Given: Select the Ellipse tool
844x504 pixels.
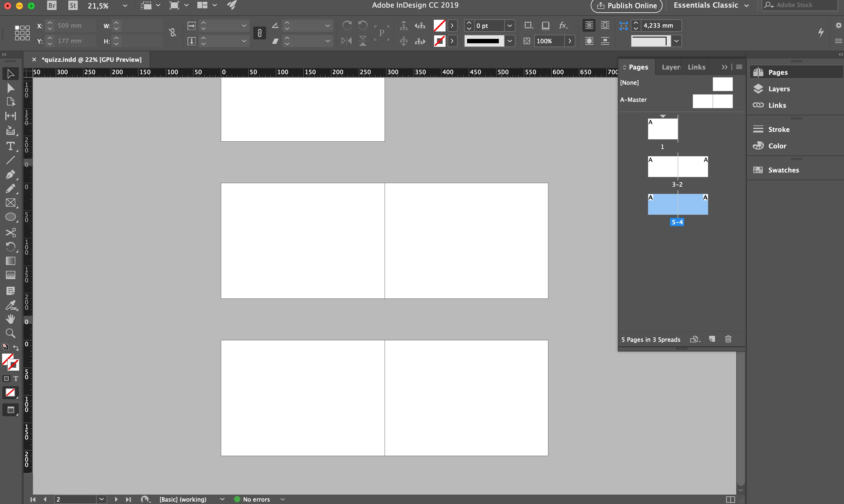Looking at the screenshot, I should (10, 217).
